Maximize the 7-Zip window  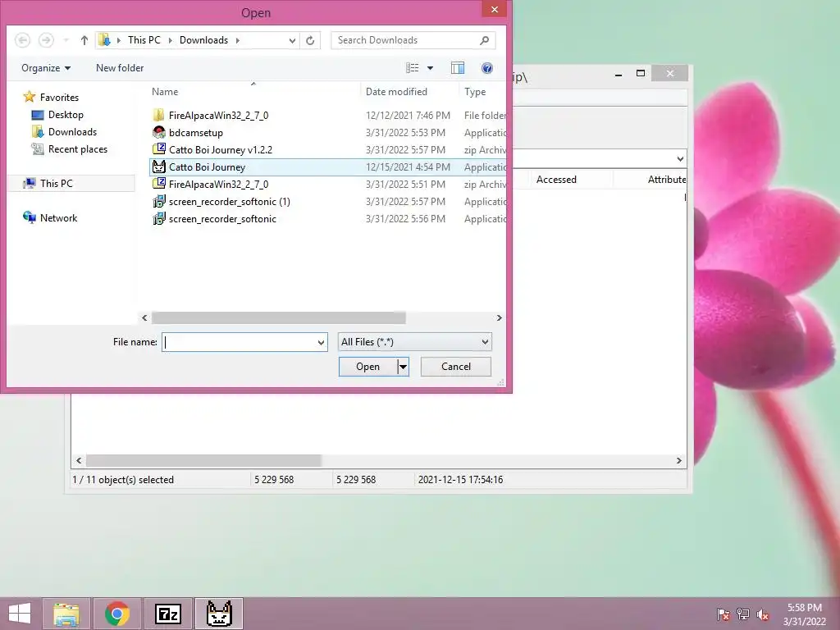click(640, 73)
